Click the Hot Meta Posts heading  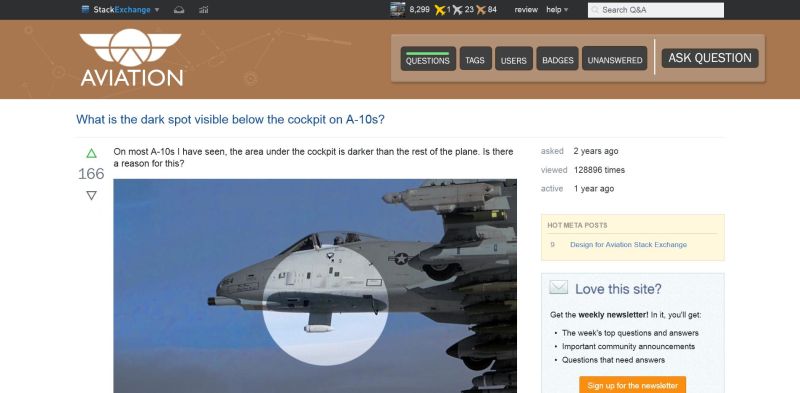pyautogui.click(x=577, y=225)
